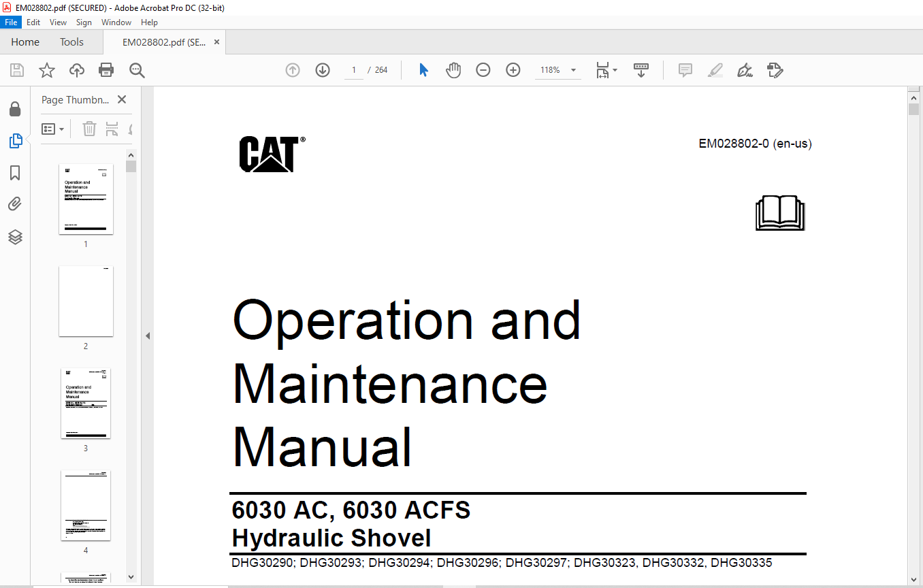The width and height of the screenshot is (923, 588).
Task: Select the highlight text pen icon
Action: coord(715,70)
